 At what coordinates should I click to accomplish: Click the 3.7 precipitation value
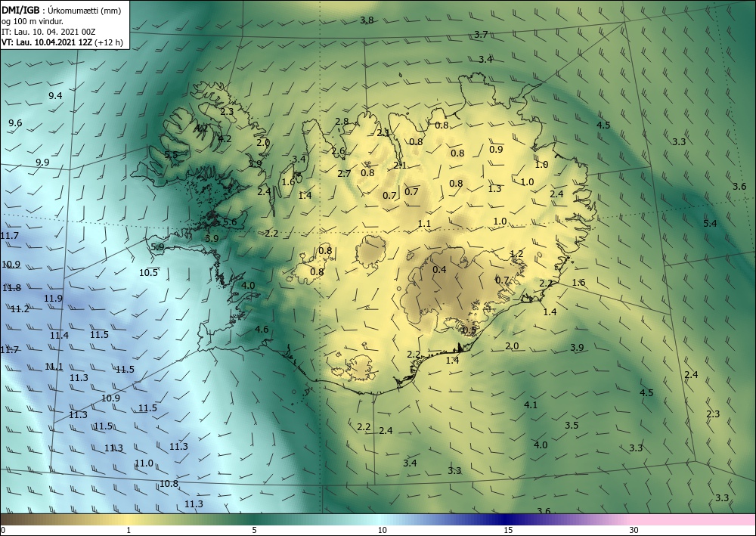pos(481,35)
